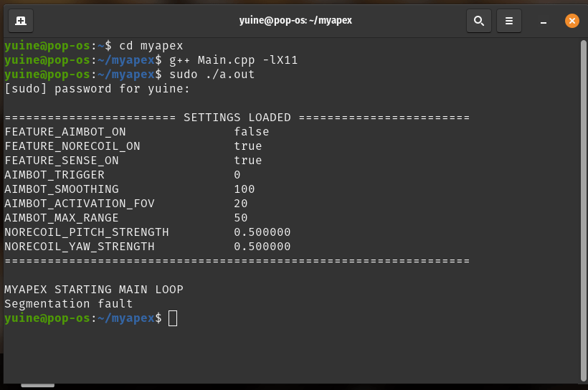Click the '50' value for AIMBOT_MAX_RANGE
Viewport: 588px width, 390px height.
pos(241,218)
